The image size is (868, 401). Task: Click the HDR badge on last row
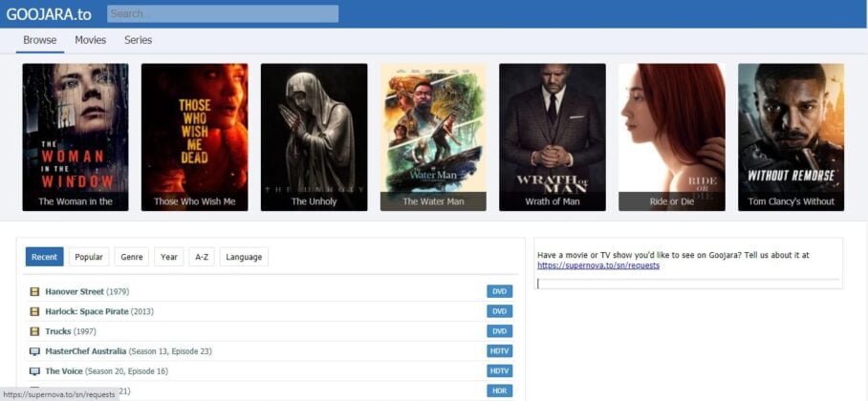tap(500, 391)
